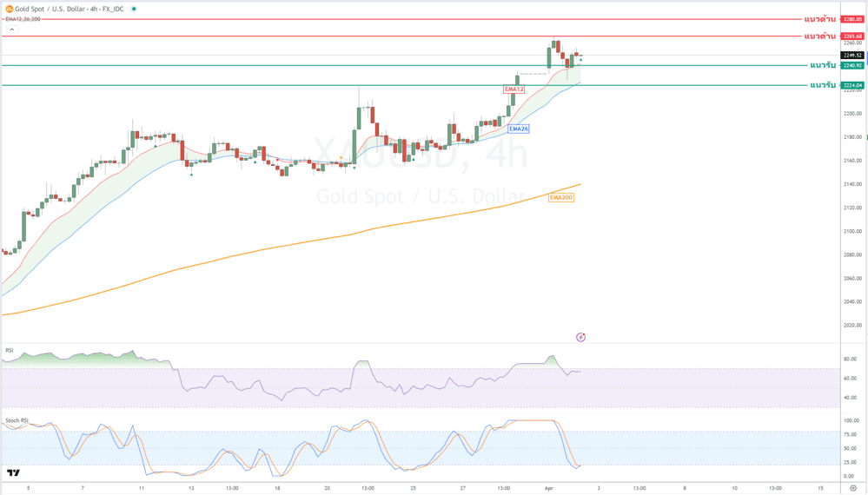Click the purple lightning event icon
The width and height of the screenshot is (868, 495).
[x=580, y=337]
